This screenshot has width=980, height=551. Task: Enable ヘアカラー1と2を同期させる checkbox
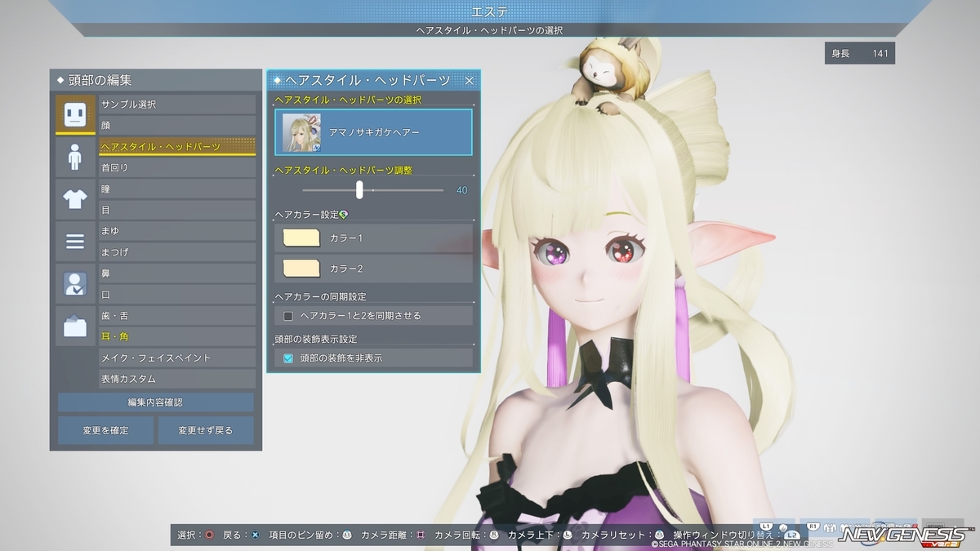coord(288,316)
